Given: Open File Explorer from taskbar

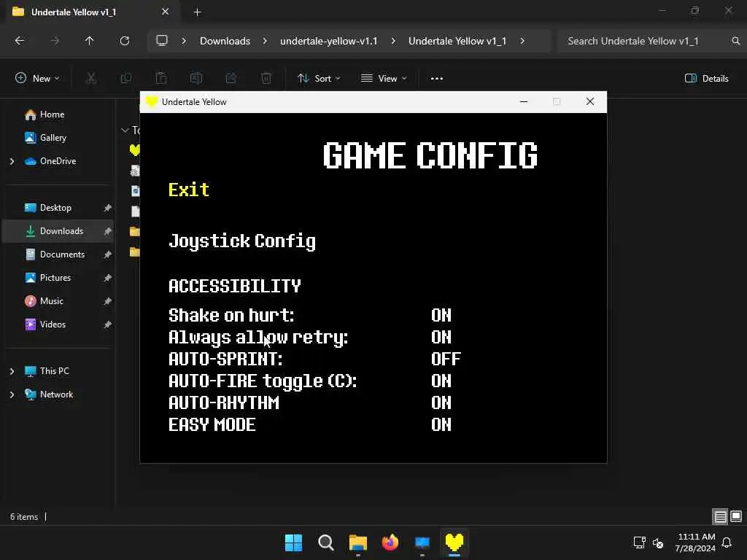Looking at the screenshot, I should point(357,542).
